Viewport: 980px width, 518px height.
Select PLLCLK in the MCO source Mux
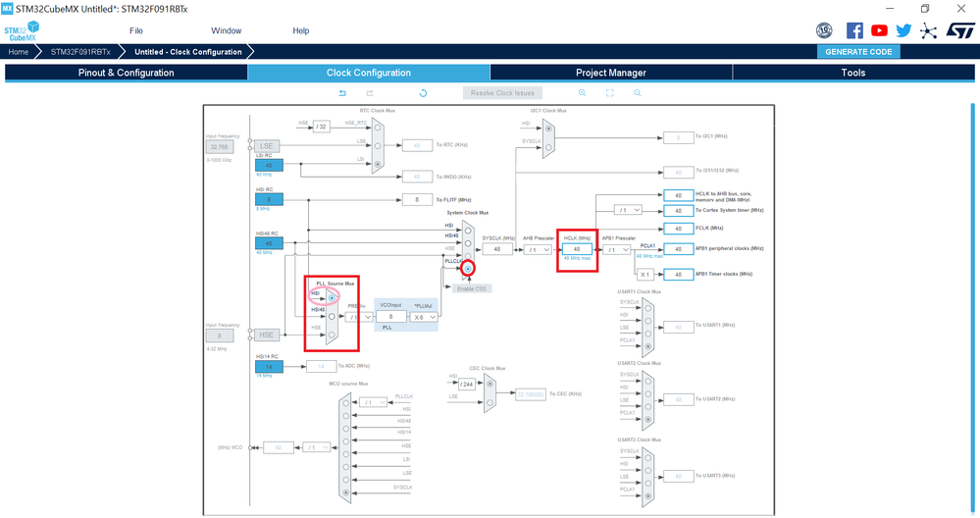[345, 403]
